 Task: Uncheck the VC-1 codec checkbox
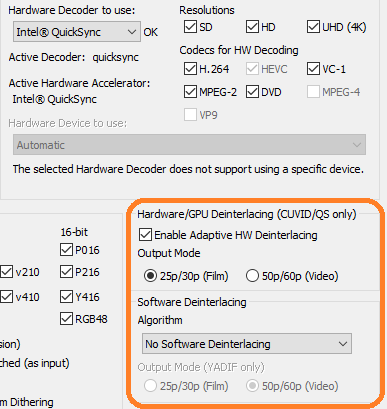point(313,69)
